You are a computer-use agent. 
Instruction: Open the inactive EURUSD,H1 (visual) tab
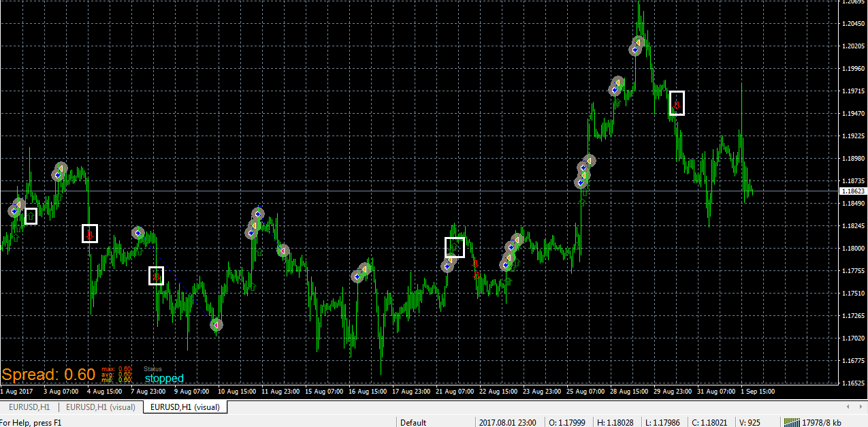(101, 407)
